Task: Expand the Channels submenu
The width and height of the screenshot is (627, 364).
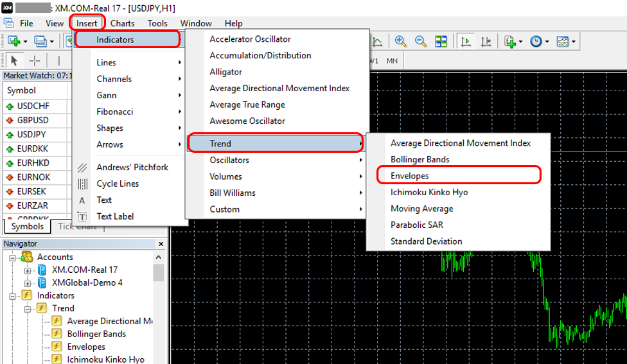Action: pyautogui.click(x=130, y=79)
